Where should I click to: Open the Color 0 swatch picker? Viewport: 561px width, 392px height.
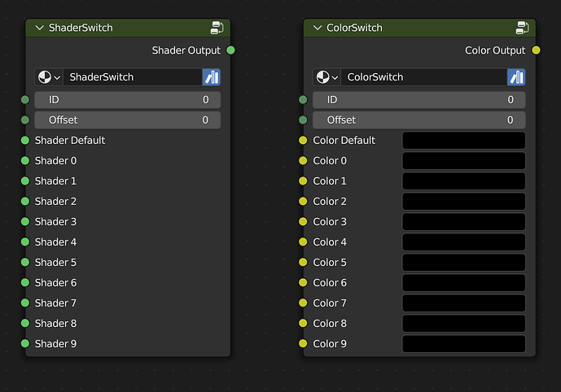click(x=463, y=161)
